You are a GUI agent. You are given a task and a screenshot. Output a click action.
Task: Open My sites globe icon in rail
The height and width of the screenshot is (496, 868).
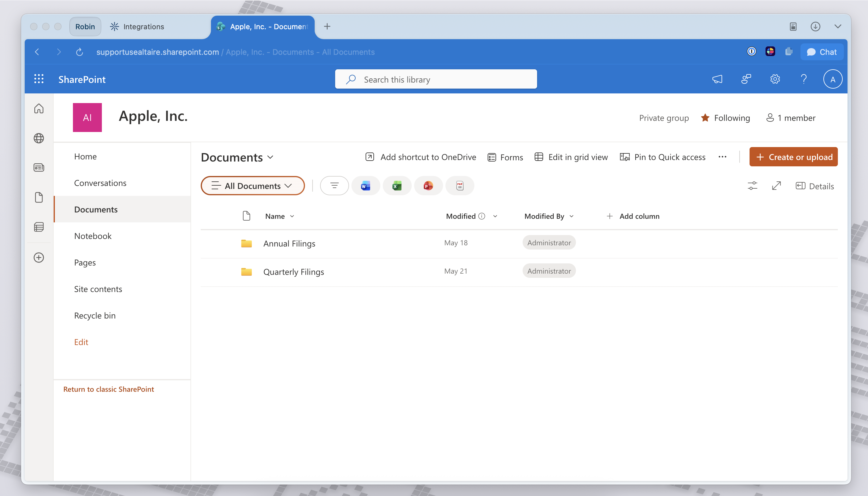[39, 138]
